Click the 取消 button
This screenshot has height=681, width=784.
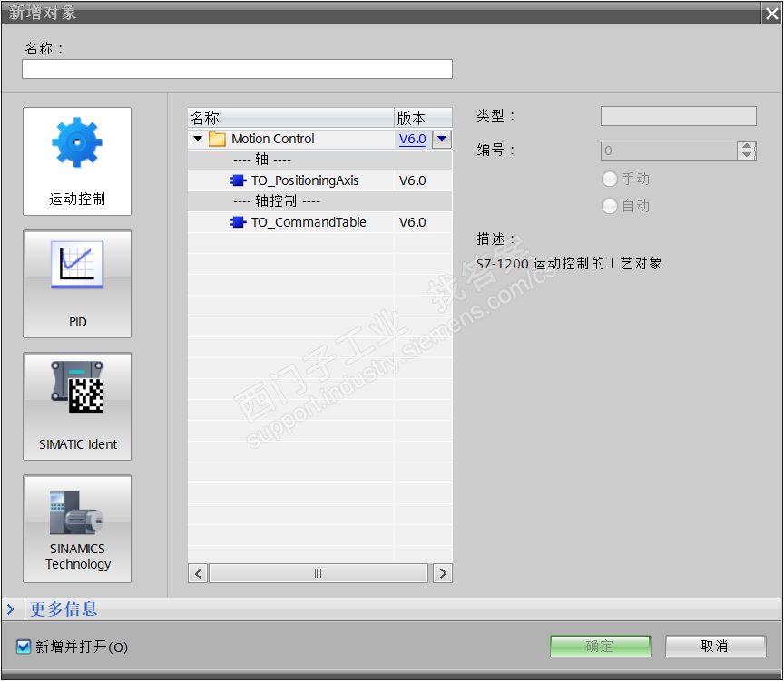[x=715, y=646]
